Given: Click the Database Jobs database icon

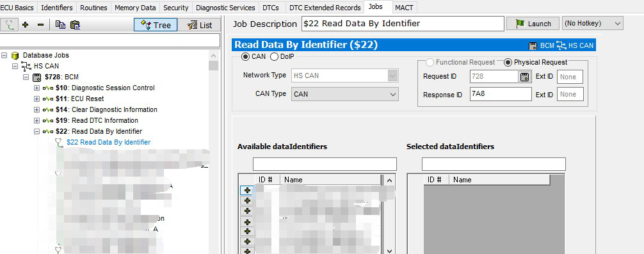Looking at the screenshot, I should [x=15, y=56].
